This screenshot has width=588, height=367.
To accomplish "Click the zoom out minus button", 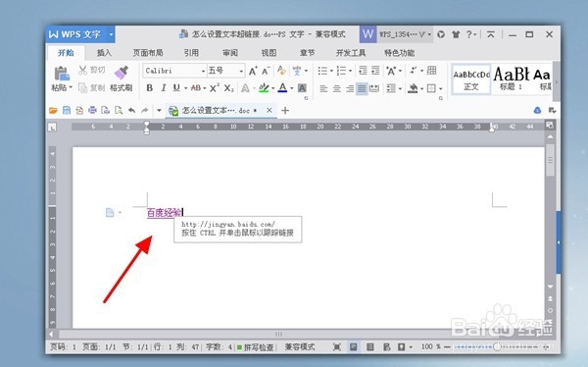I will point(448,346).
